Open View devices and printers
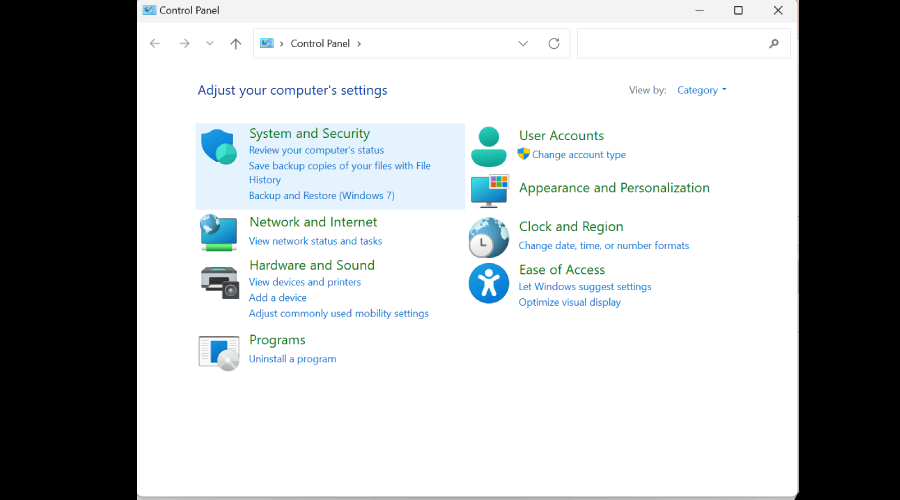Screen dimensions: 900x500 pyautogui.click(x=305, y=282)
